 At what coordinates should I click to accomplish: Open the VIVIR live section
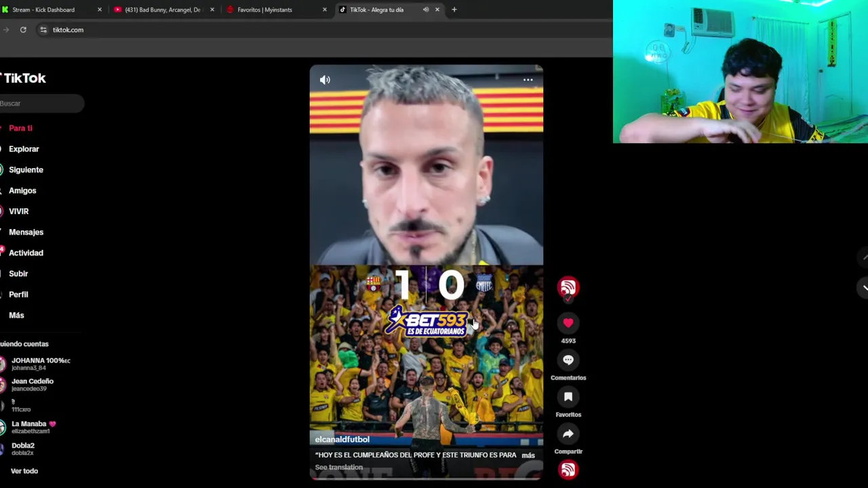tap(18, 211)
